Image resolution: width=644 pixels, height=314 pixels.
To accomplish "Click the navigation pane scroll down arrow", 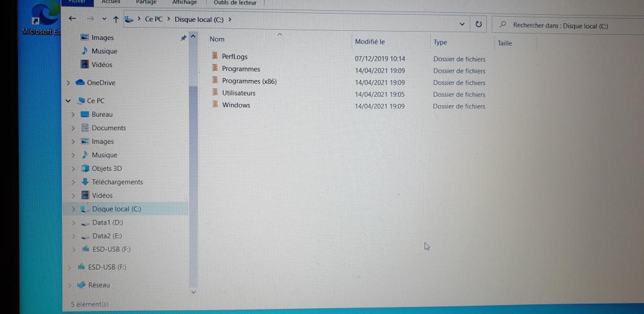I will (x=193, y=292).
